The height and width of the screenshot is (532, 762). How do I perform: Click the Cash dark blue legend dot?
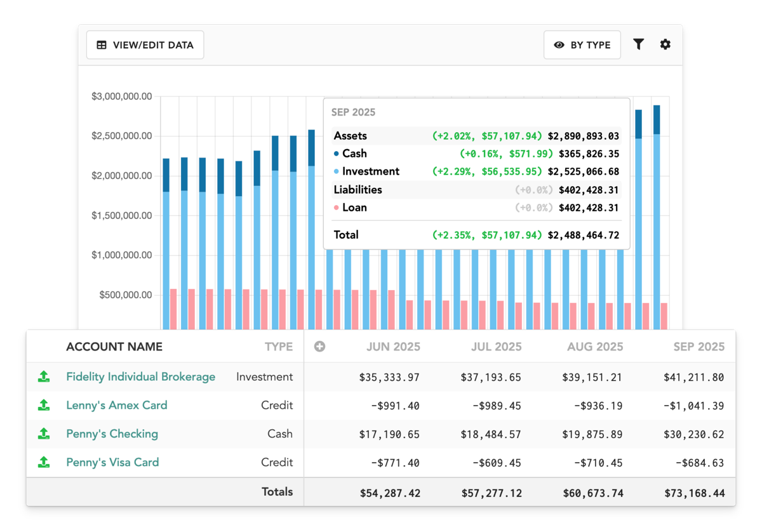pos(337,154)
